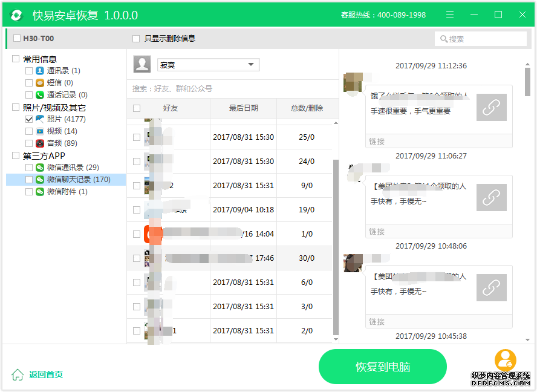The width and height of the screenshot is (537, 392).
Task: Click the 恢复到电脑 button
Action: coord(383,367)
